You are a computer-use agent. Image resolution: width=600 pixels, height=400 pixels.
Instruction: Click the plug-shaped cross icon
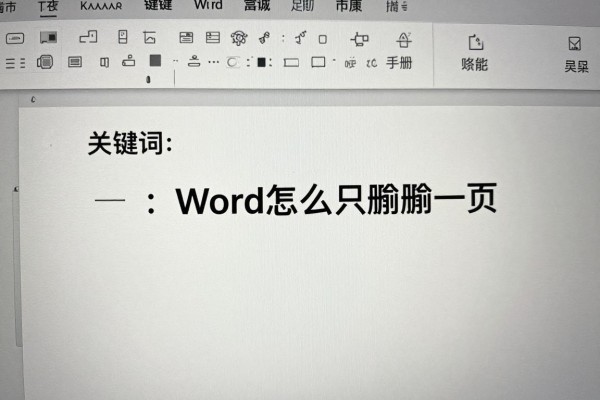360,39
